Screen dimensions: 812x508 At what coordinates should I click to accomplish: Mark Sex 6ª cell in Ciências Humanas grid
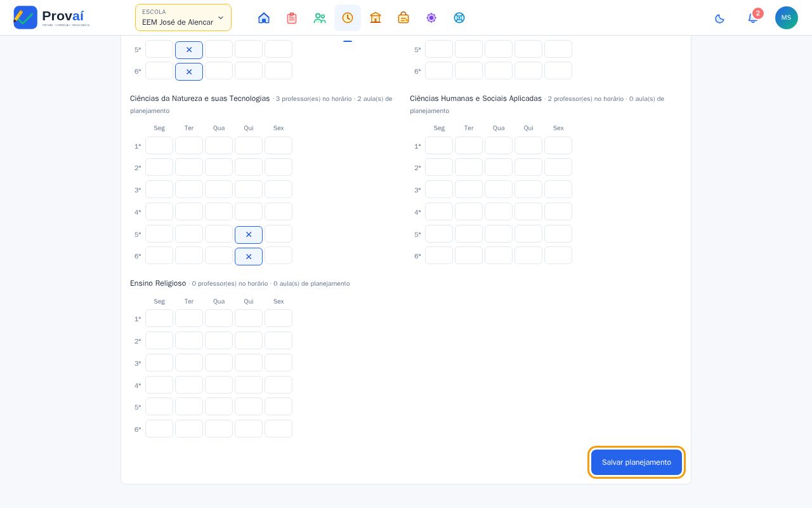point(558,255)
